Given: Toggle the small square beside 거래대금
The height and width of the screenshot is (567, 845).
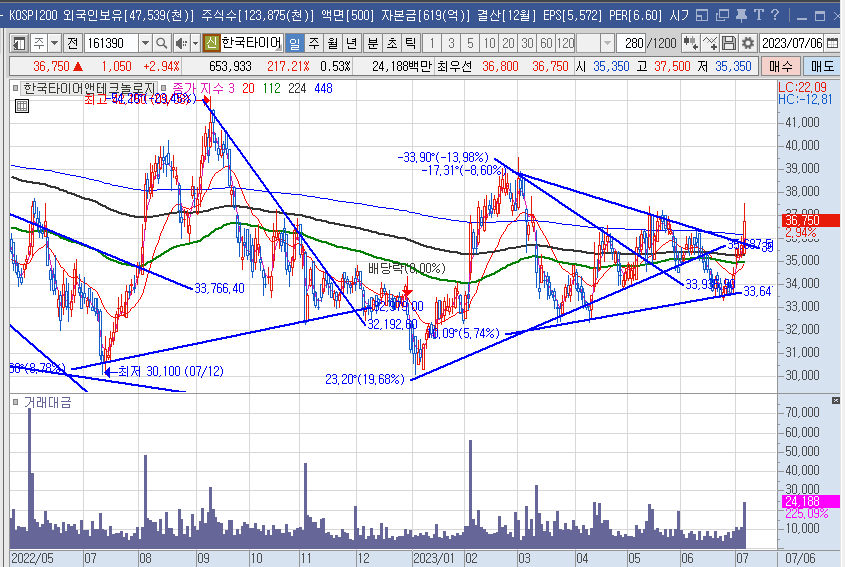Looking at the screenshot, I should [x=15, y=402].
